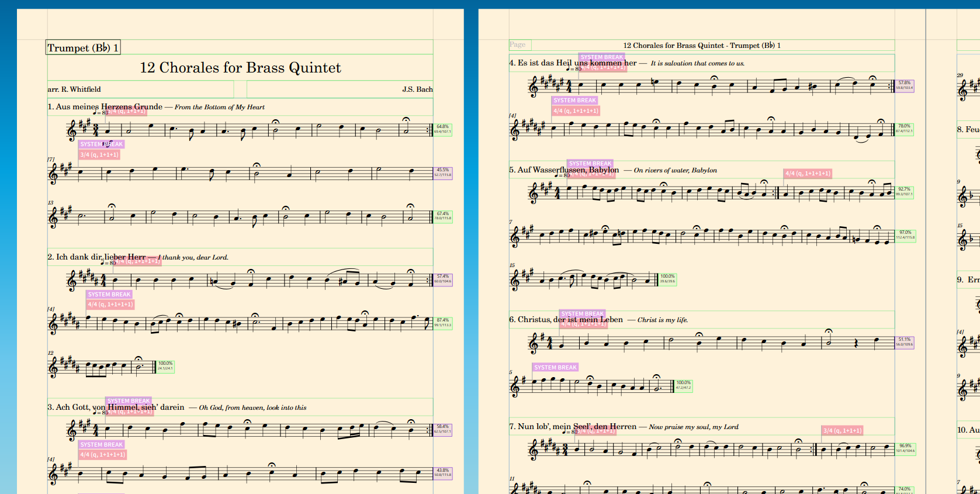Click the 43.8% system fullness indicator
980x494 pixels.
442,473
